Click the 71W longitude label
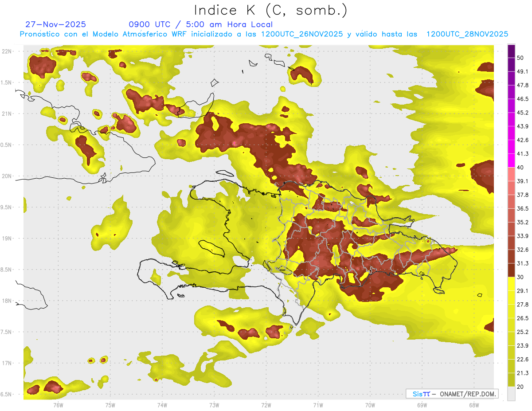 pos(318,405)
